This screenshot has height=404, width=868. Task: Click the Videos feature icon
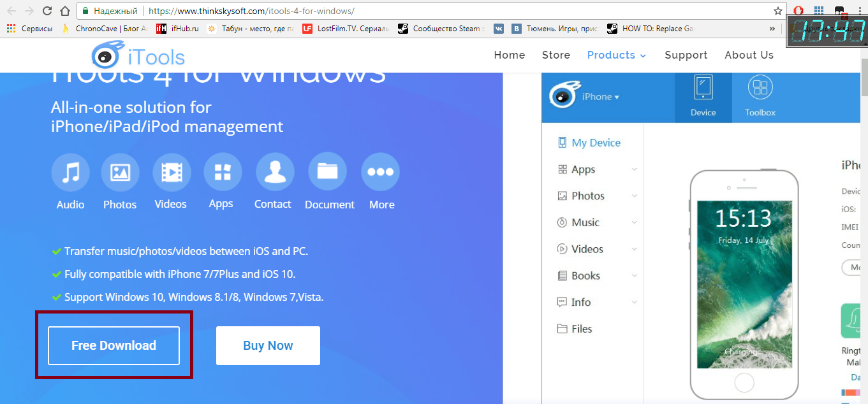click(x=172, y=173)
